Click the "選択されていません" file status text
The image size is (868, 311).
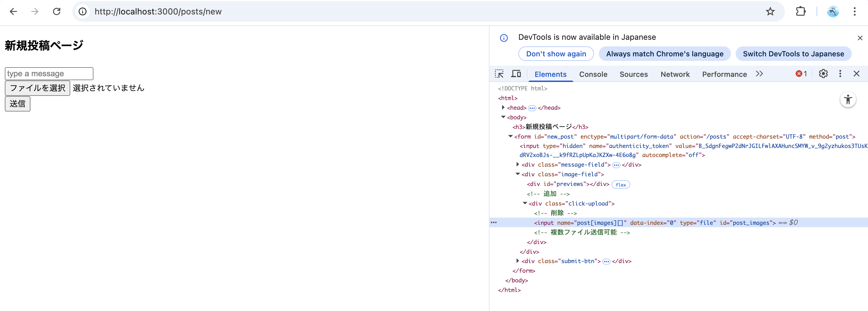click(108, 88)
